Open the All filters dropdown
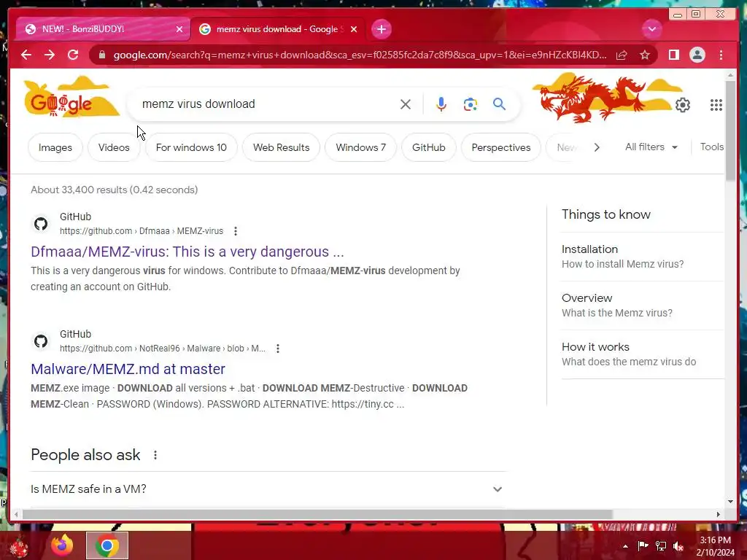The image size is (747, 560). coord(651,147)
